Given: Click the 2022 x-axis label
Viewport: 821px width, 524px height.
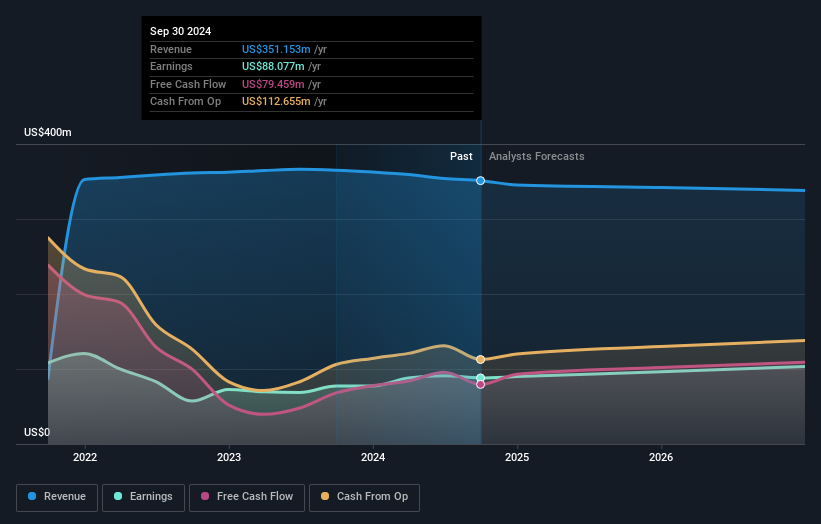Looking at the screenshot, I should [85, 457].
